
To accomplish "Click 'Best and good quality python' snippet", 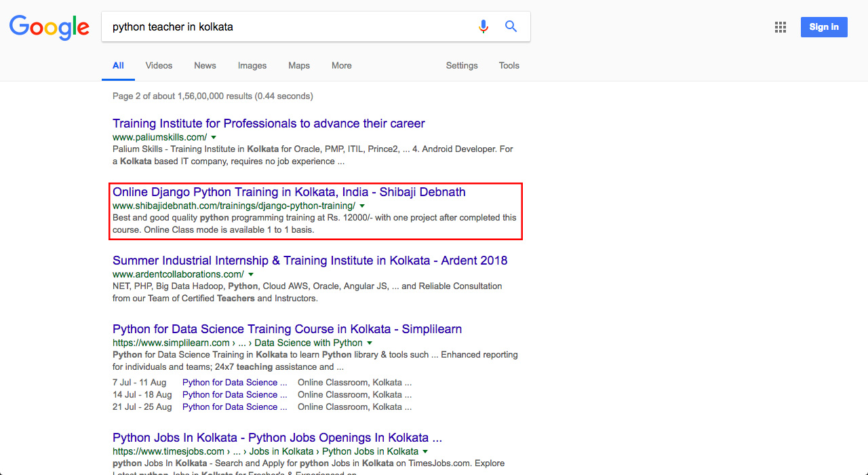I will [314, 224].
